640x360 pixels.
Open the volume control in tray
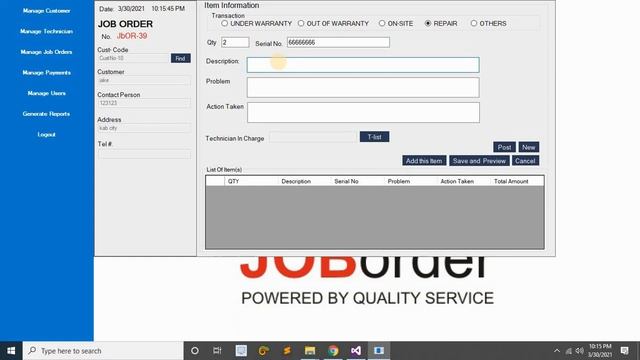tap(580, 351)
